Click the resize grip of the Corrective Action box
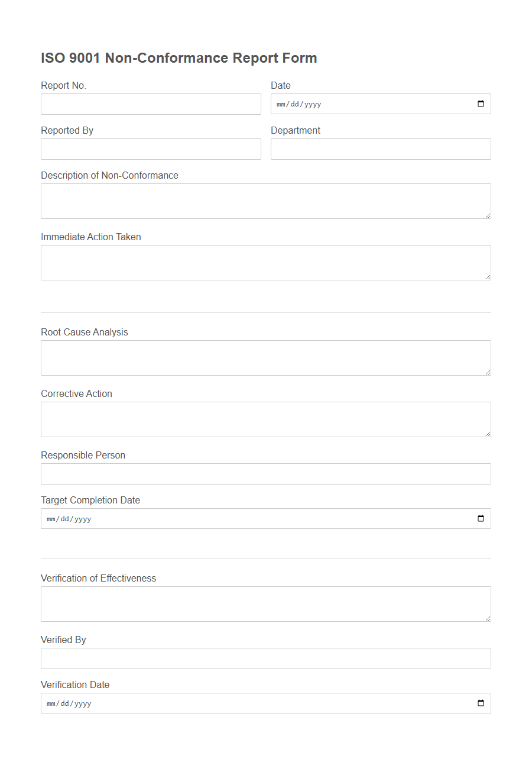Image resolution: width=532 pixels, height=762 pixels. [x=488, y=433]
